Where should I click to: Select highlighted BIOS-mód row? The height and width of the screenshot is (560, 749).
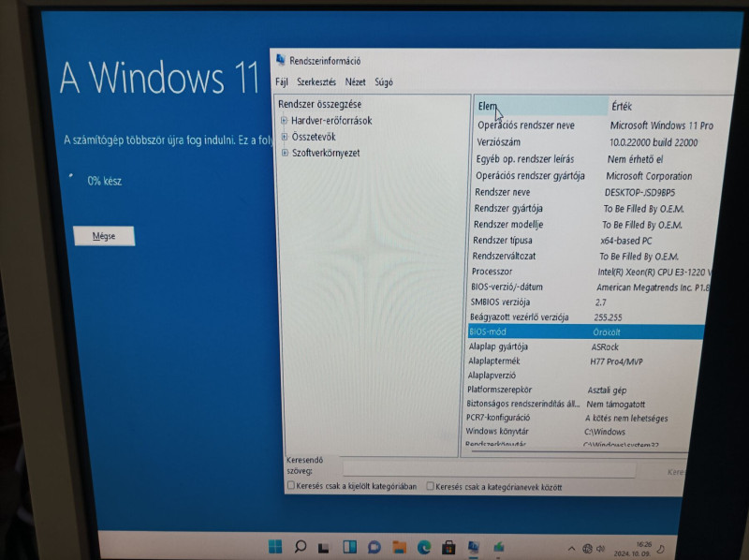(x=586, y=332)
